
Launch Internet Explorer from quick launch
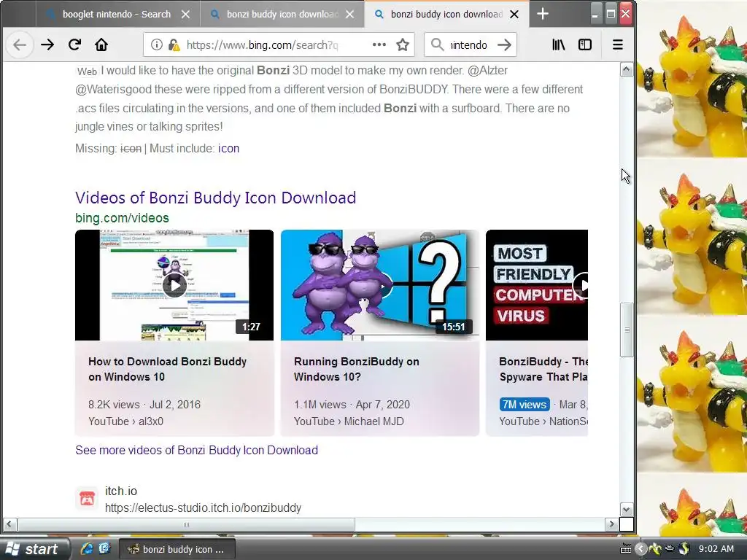pos(87,548)
